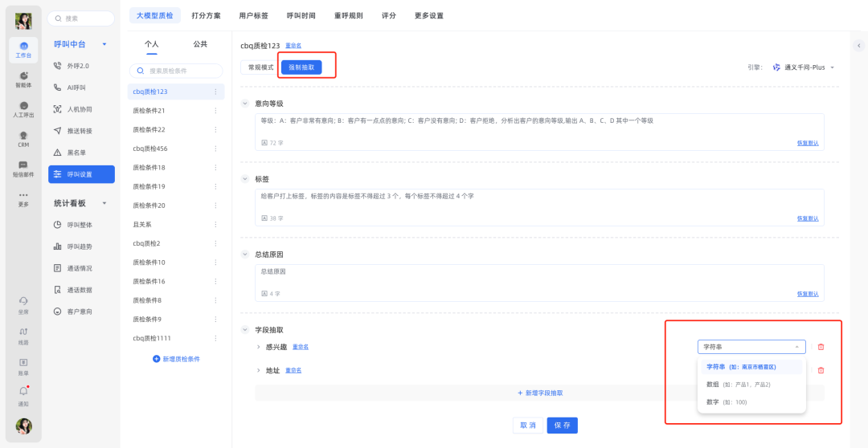This screenshot has height=448, width=868.
Task: Delete the 感兴趣 field with trash icon
Action: coord(821,347)
